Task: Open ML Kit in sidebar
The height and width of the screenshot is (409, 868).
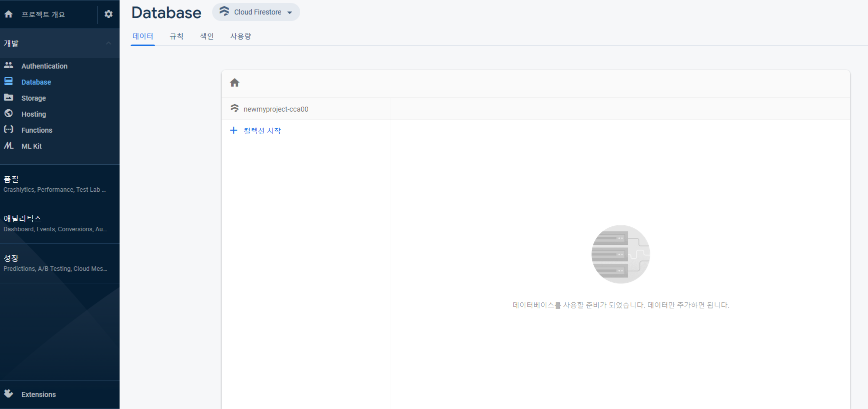Action: [x=32, y=146]
